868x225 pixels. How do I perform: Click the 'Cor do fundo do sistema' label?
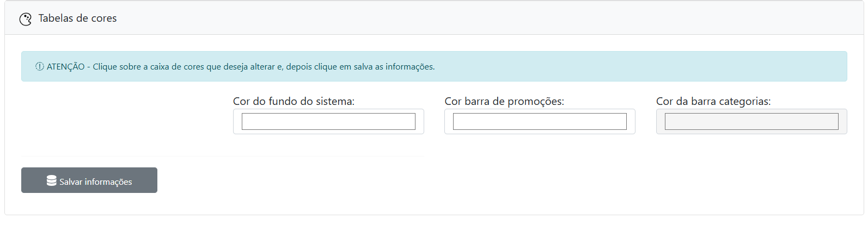(x=294, y=101)
